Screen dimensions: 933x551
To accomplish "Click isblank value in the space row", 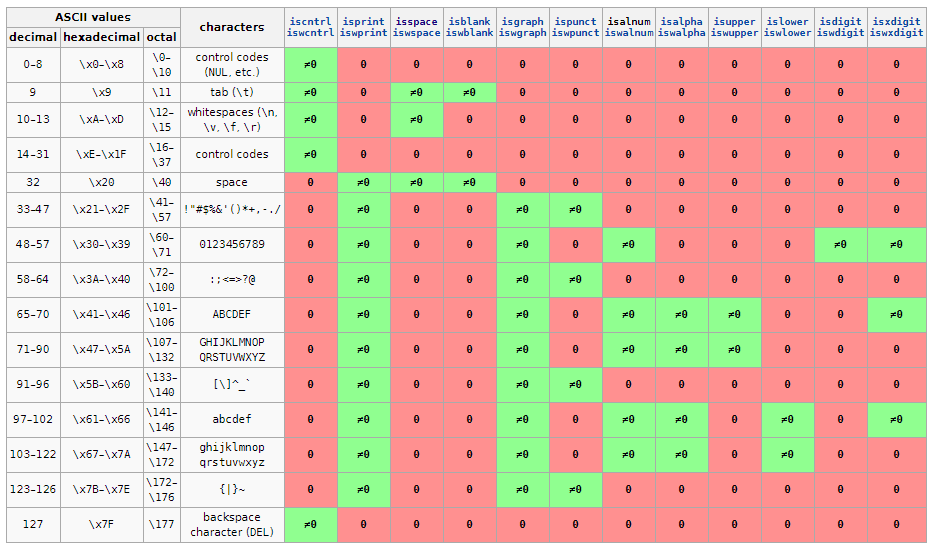I will 469,183.
